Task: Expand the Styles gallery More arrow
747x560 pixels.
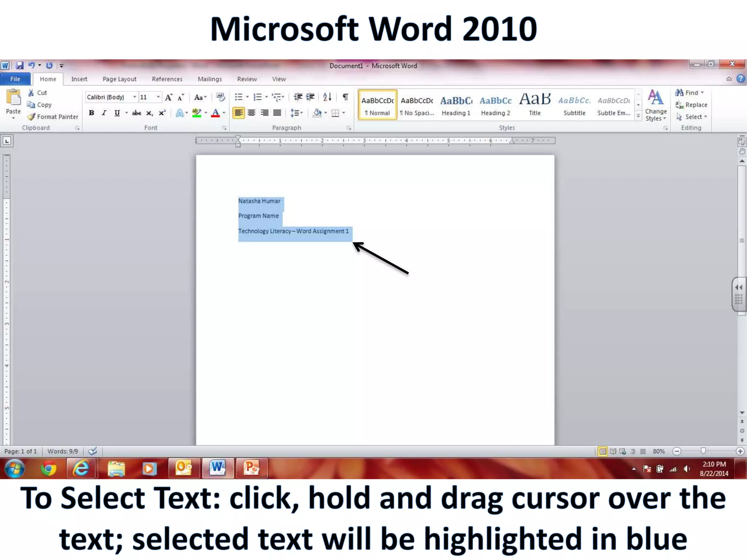Action: pos(638,116)
